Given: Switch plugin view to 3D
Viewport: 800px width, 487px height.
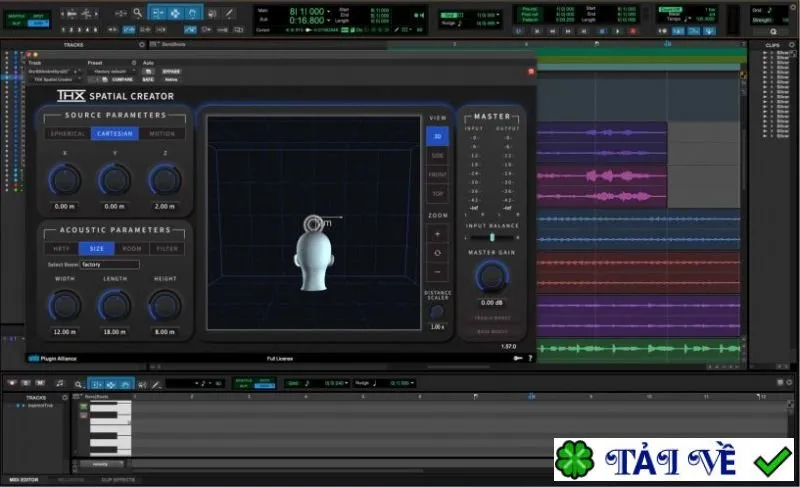Looking at the screenshot, I should tap(437, 136).
